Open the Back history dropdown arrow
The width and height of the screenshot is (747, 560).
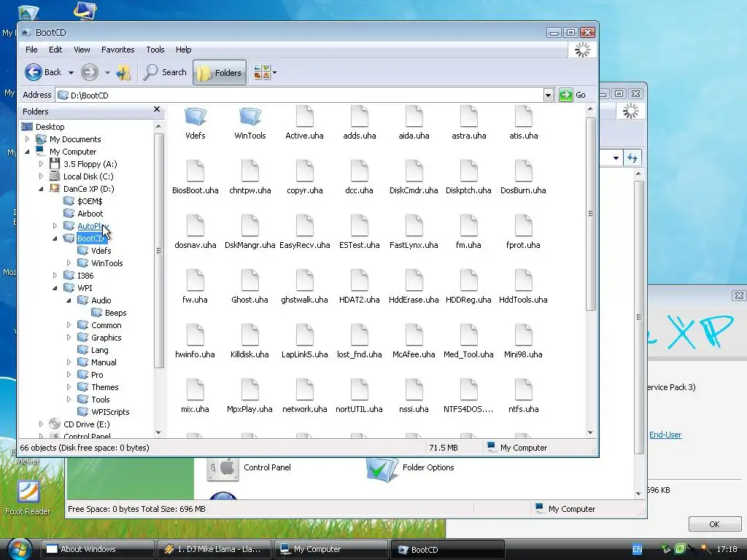(x=71, y=73)
